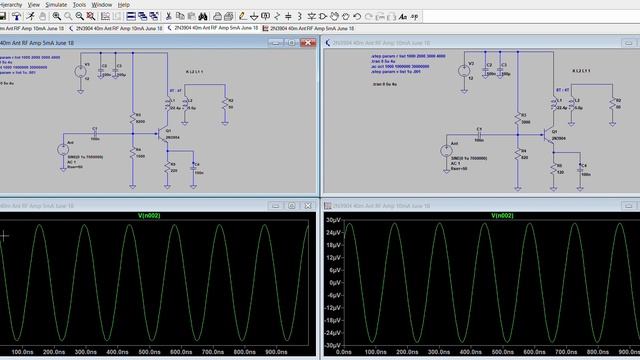Click the Undo arrow icon
This screenshot has width=640, height=360.
point(357,16)
